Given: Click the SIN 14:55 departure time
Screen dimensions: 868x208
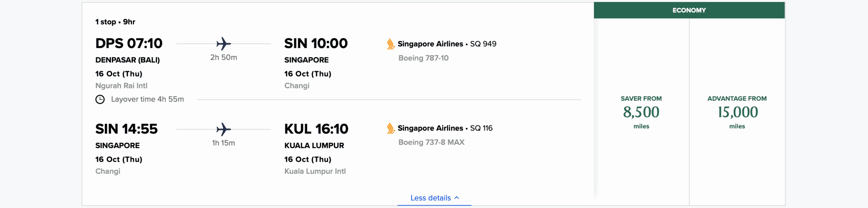Looking at the screenshot, I should coord(126,129).
